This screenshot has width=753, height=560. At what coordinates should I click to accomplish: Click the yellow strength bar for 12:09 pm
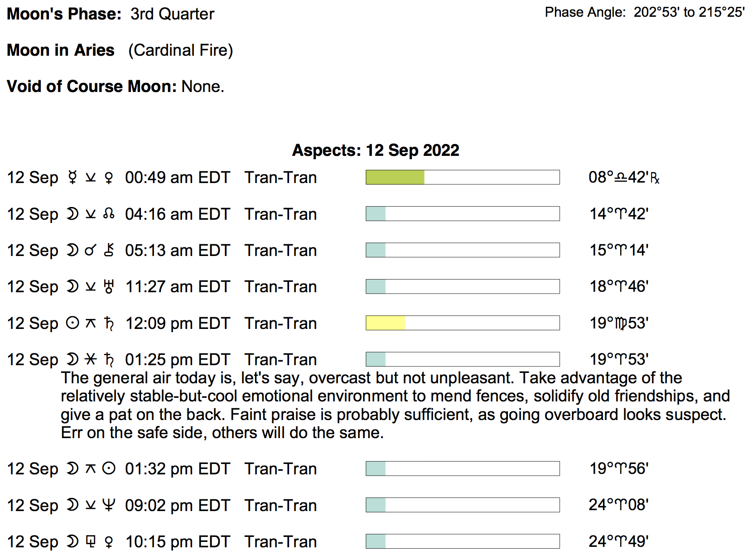[385, 323]
